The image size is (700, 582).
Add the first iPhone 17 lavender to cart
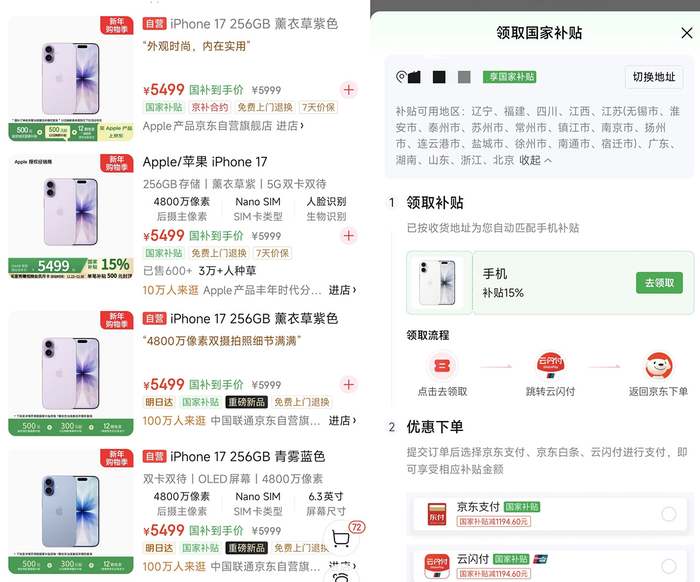(349, 90)
